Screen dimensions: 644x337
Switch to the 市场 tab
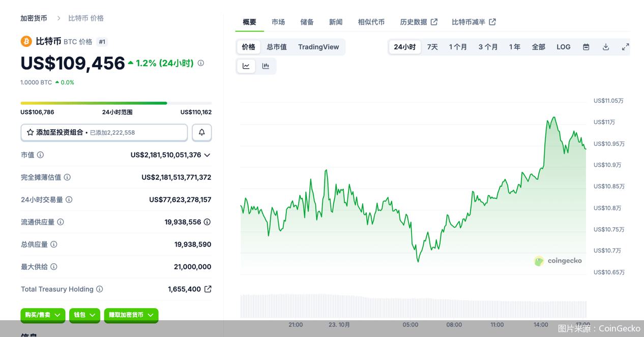click(278, 22)
